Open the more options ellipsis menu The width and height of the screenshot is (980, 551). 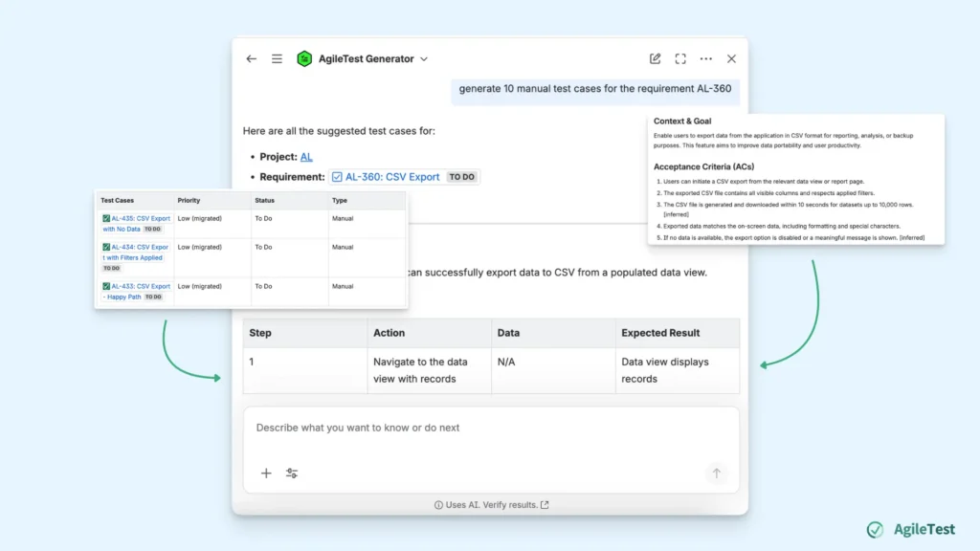tap(705, 58)
